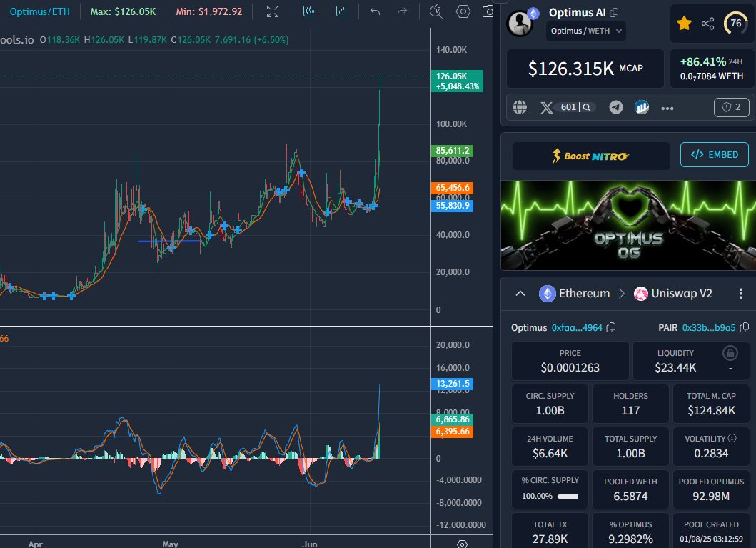
Task: Open the chart indicators icon
Action: tap(342, 11)
